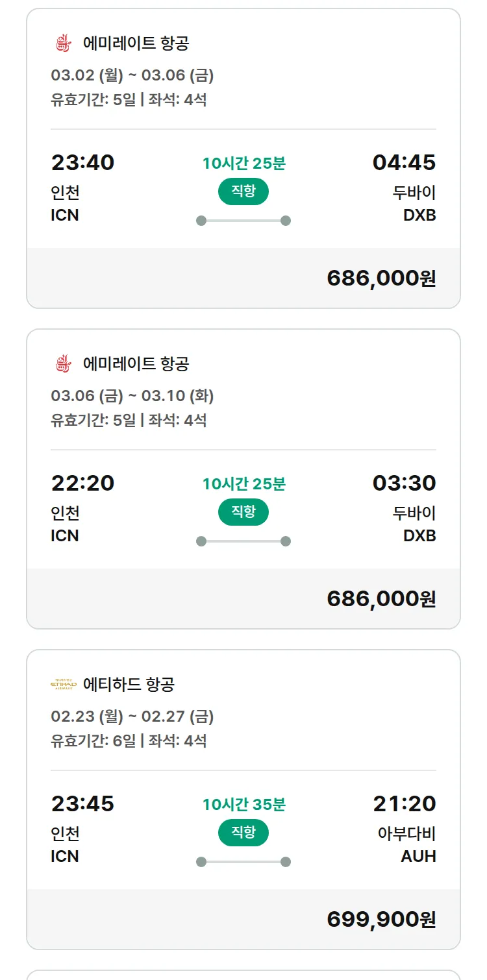Click the Emirates logo on the 03.06 flight card

[x=62, y=363]
